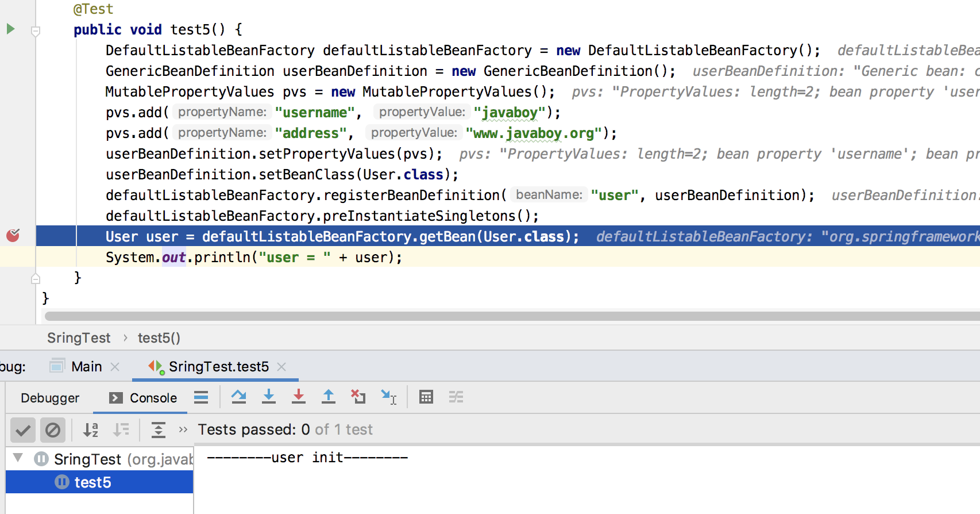The image size is (980, 514).
Task: Click the Trace Current Stream Chain icon
Action: click(x=456, y=397)
